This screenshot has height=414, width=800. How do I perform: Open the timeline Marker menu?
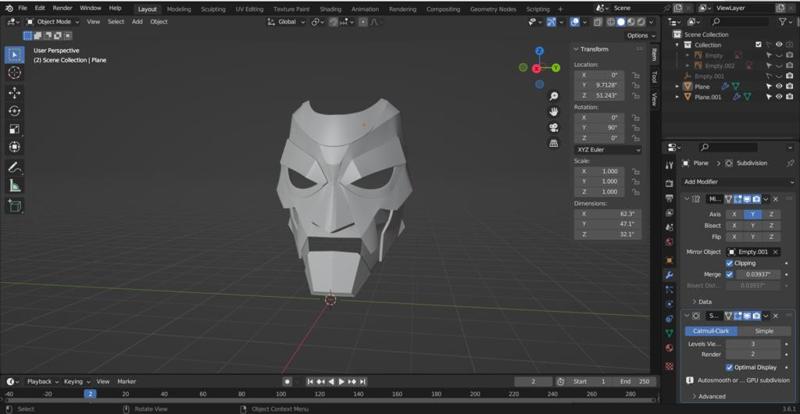click(x=127, y=381)
